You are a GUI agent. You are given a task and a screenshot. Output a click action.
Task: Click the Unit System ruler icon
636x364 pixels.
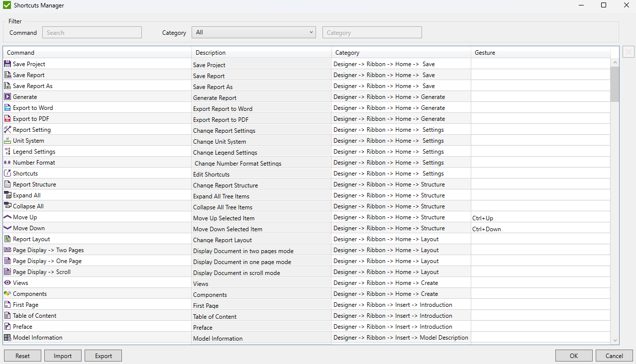tap(7, 140)
